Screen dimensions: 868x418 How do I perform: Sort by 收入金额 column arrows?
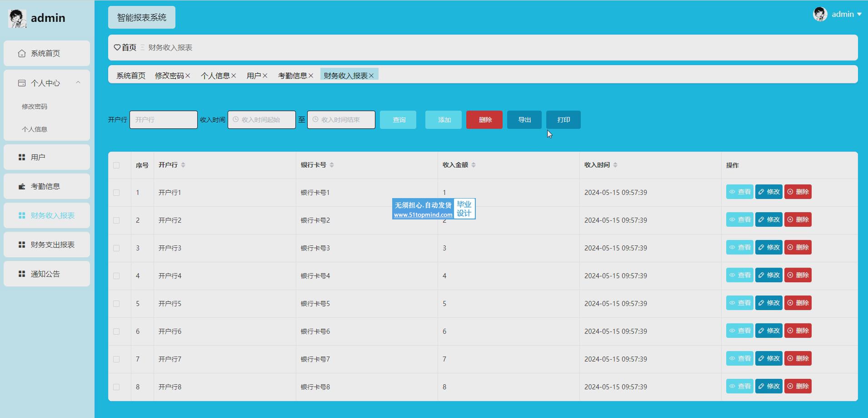(474, 165)
